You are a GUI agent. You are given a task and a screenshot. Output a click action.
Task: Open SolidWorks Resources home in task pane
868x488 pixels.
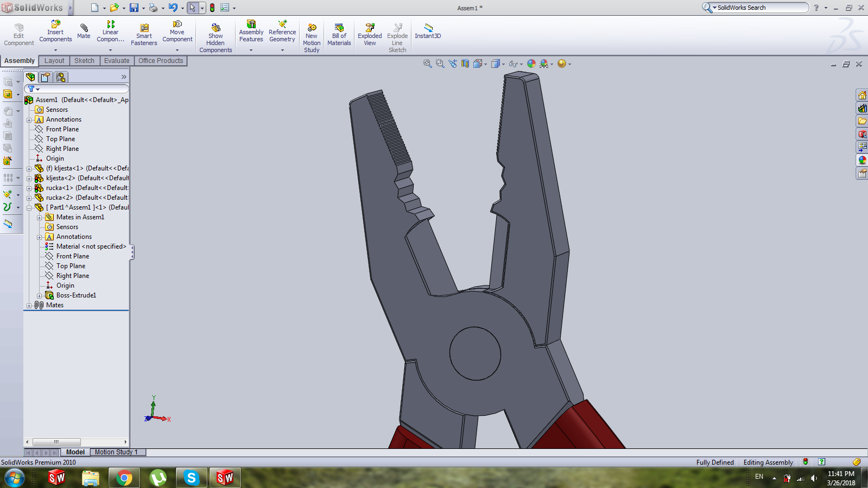coord(862,95)
